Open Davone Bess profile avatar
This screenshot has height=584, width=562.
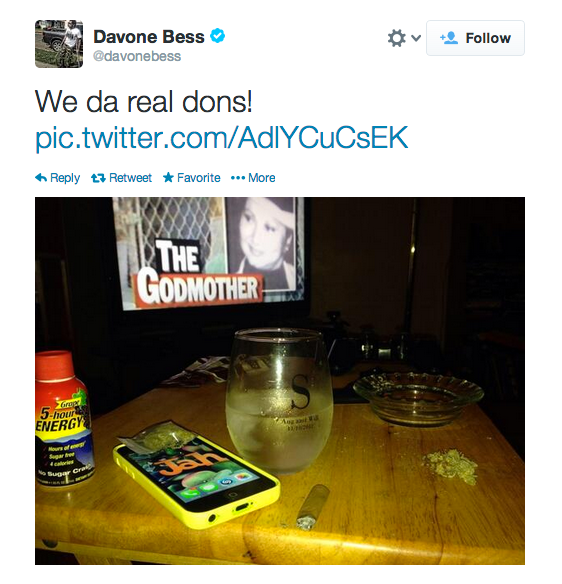(x=59, y=44)
